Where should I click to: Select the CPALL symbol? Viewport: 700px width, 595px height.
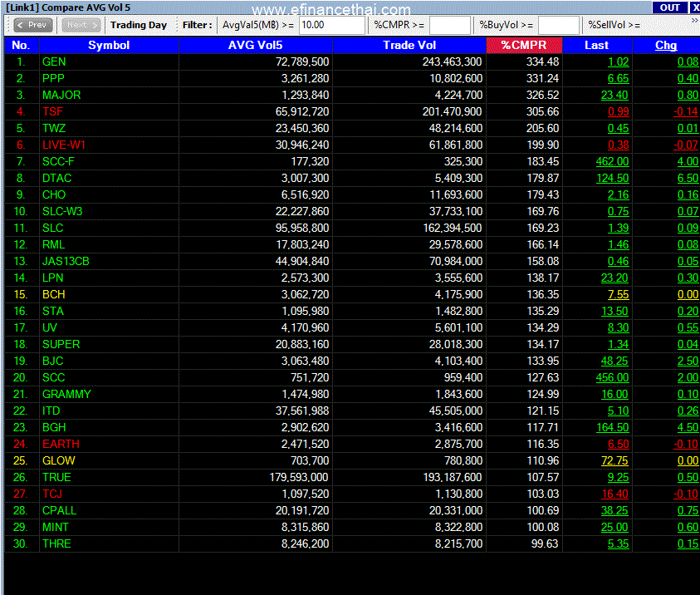coord(60,510)
